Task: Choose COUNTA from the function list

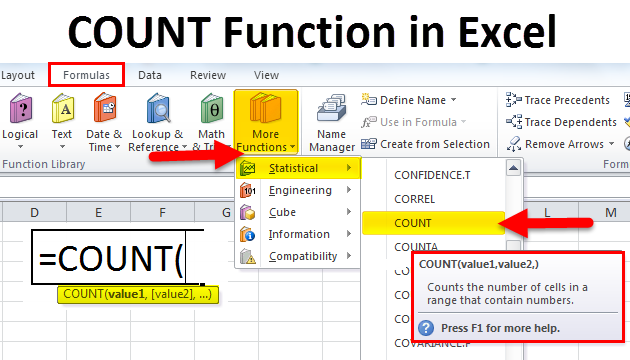Action: tap(416, 246)
